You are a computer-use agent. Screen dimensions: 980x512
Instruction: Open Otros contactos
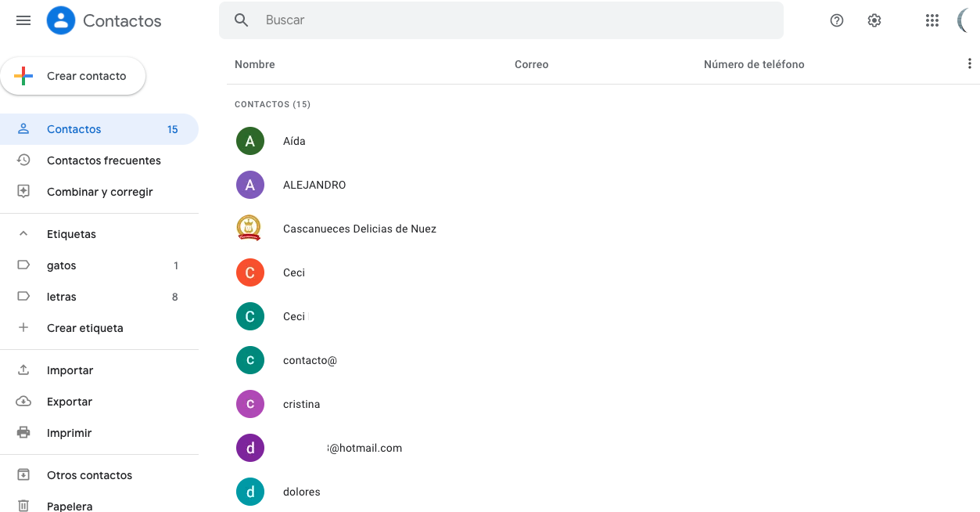pyautogui.click(x=89, y=474)
